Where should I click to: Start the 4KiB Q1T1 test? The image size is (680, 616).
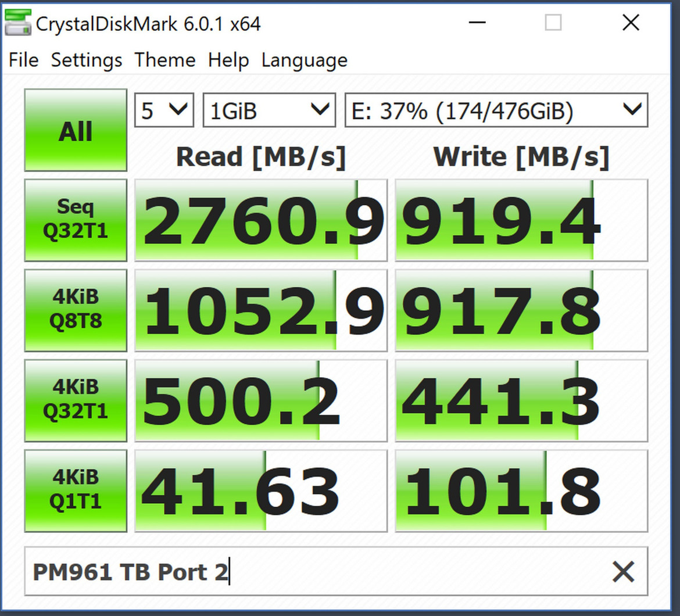(76, 490)
